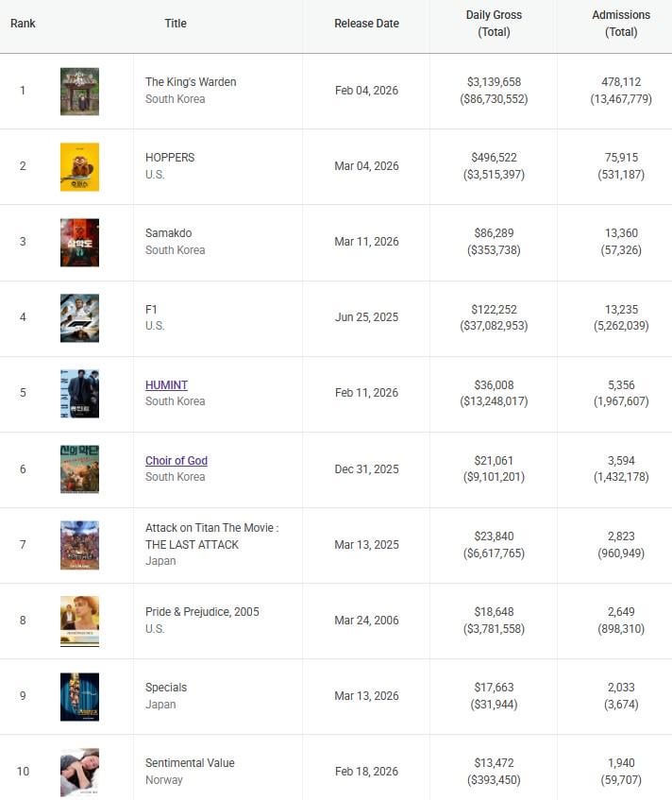The image size is (672, 800).
Task: Open the HUMINT title link
Action: pyautogui.click(x=166, y=385)
